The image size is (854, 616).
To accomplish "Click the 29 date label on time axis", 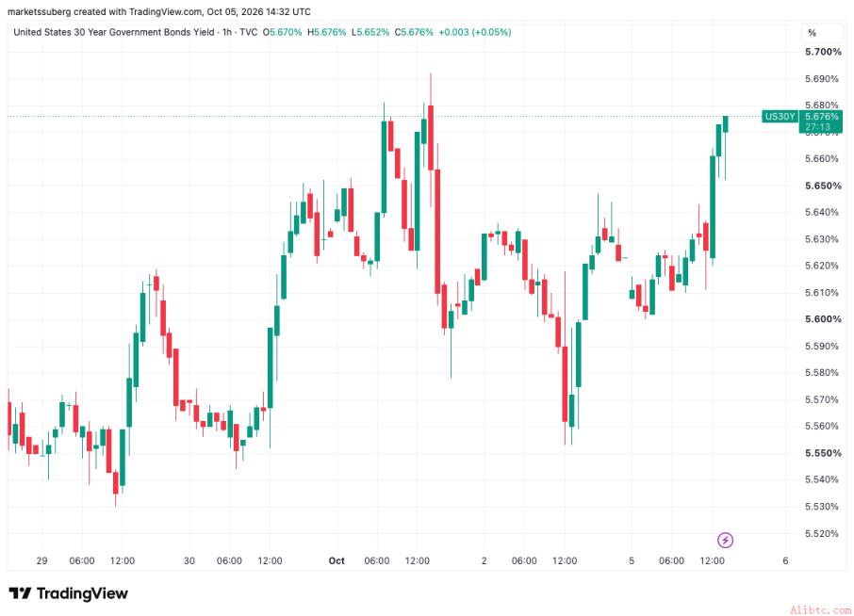I will point(41,560).
